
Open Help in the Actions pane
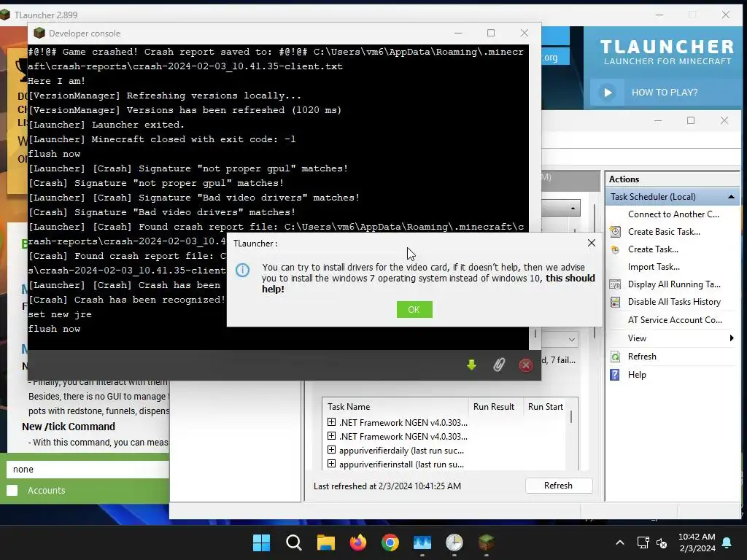(637, 375)
